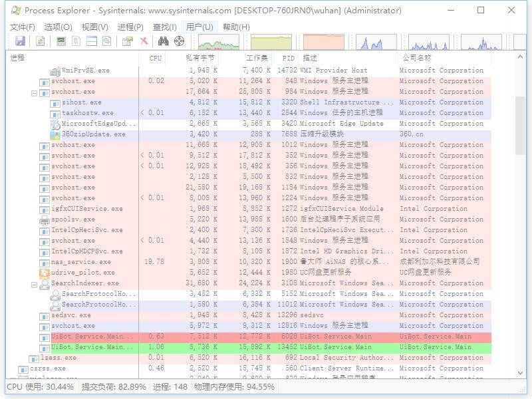
Task: Click the vertical scrollbar thumb
Action: pyautogui.click(x=520, y=126)
